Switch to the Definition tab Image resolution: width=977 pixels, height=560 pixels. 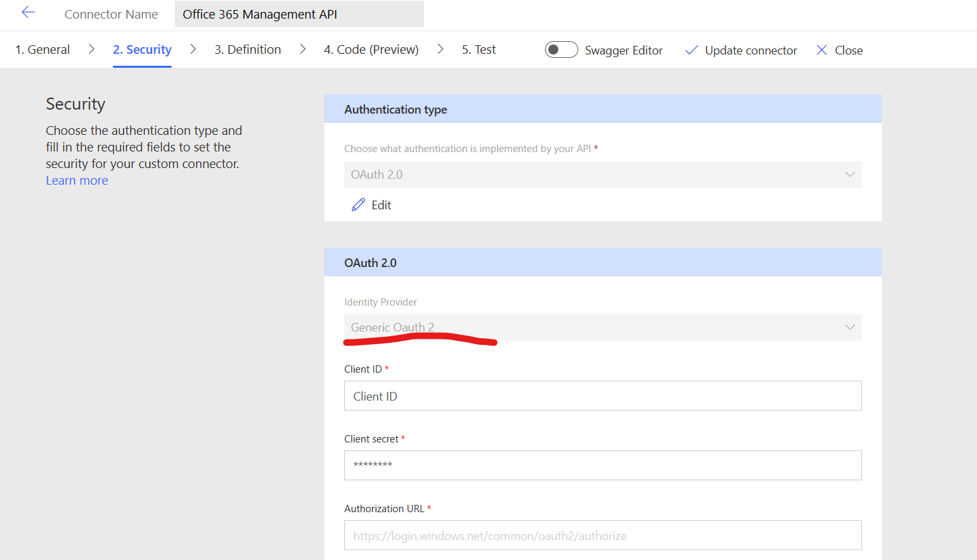247,48
